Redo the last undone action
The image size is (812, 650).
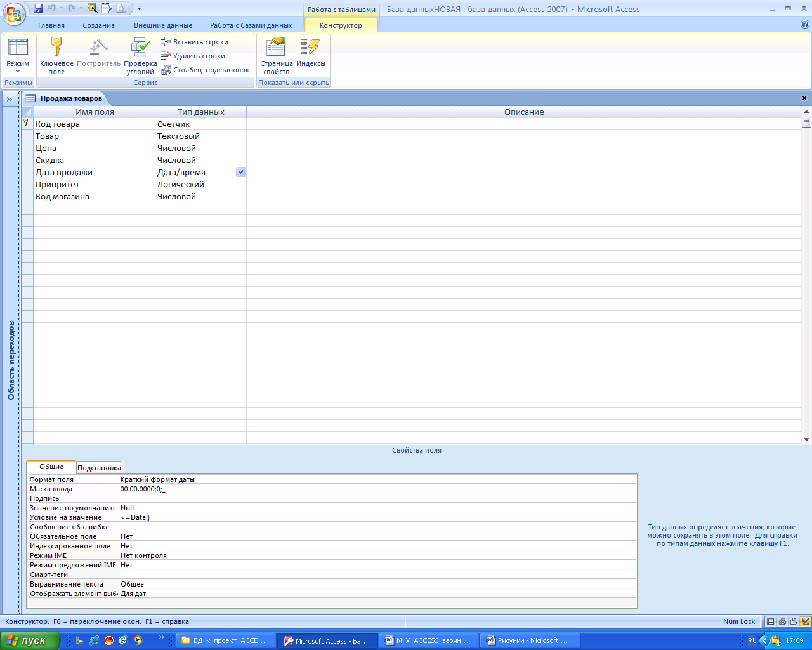[72, 8]
